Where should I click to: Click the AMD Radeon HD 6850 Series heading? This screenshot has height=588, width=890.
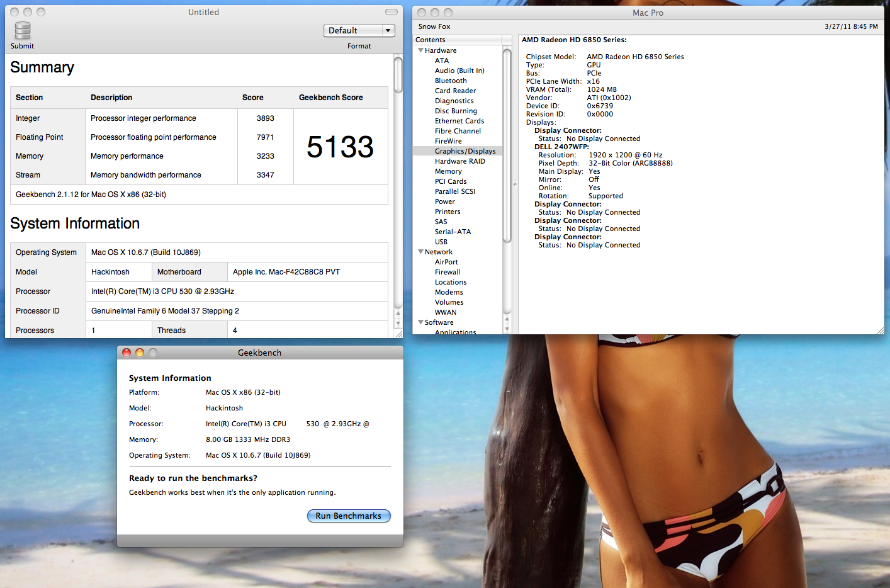[x=574, y=40]
